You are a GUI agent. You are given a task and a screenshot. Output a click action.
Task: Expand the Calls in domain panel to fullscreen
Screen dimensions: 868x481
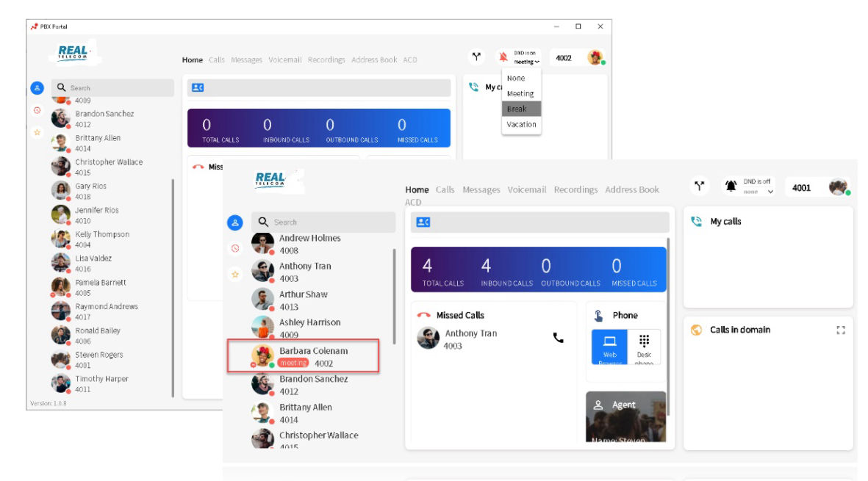click(x=841, y=330)
